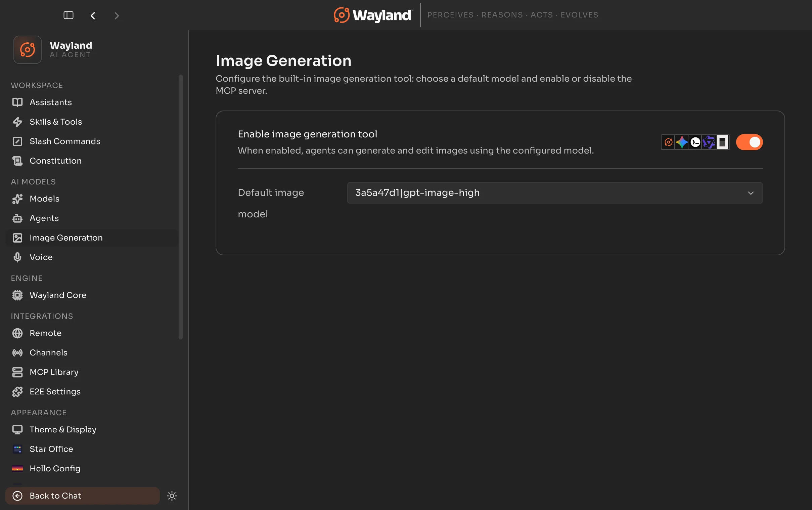Open Voice settings via the microphone icon

17,257
